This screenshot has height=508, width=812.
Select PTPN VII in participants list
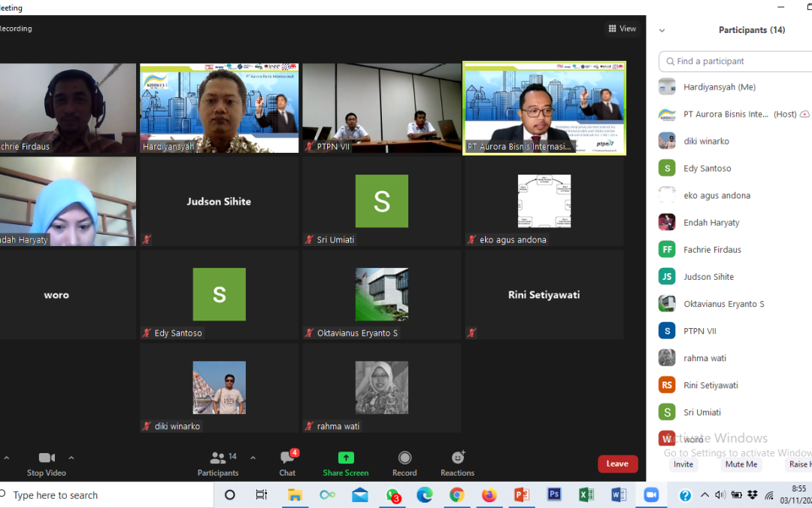[699, 331]
